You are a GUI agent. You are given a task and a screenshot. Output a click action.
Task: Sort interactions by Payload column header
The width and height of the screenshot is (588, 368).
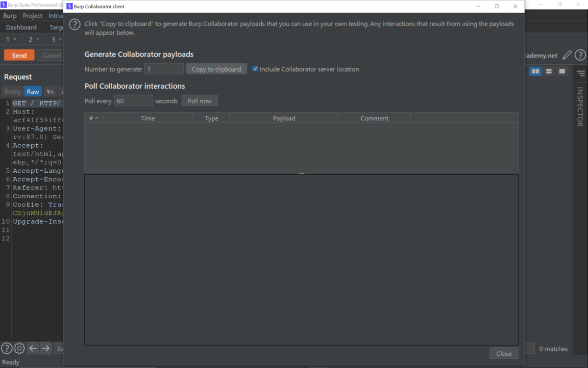pos(284,118)
